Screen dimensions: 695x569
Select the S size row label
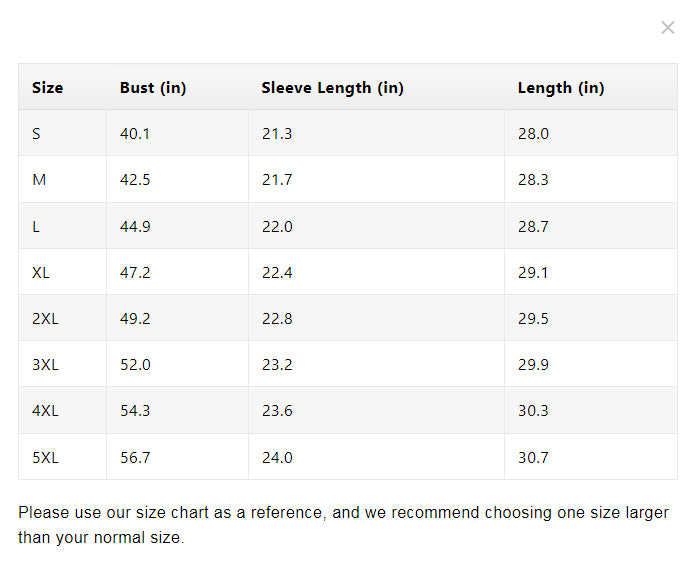[36, 134]
